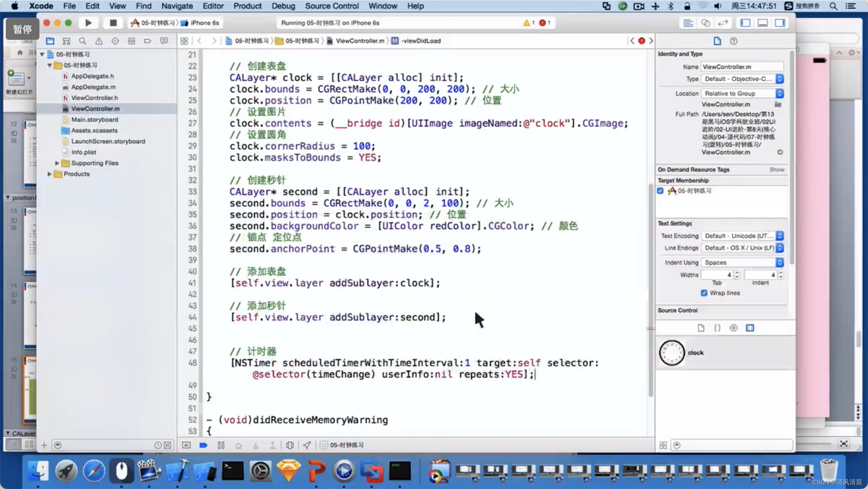Click the Run button to build project
Viewport: 868px width, 489px height.
(88, 23)
